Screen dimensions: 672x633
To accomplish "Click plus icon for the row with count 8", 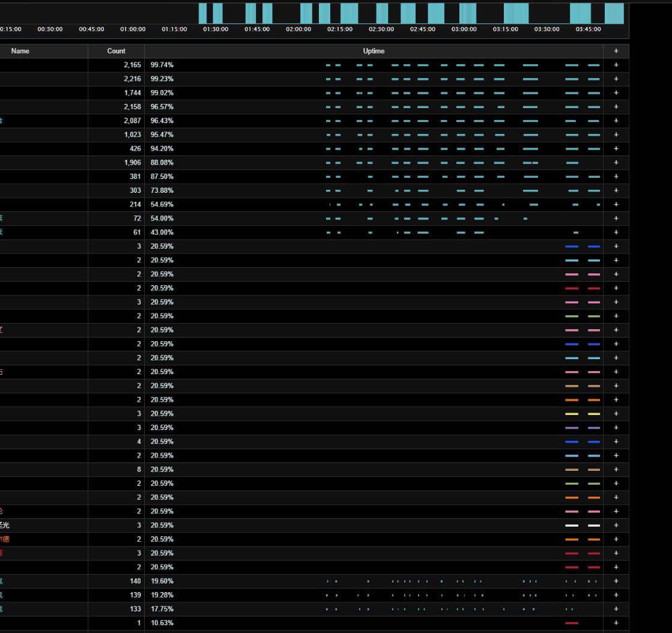I will pyautogui.click(x=616, y=470).
